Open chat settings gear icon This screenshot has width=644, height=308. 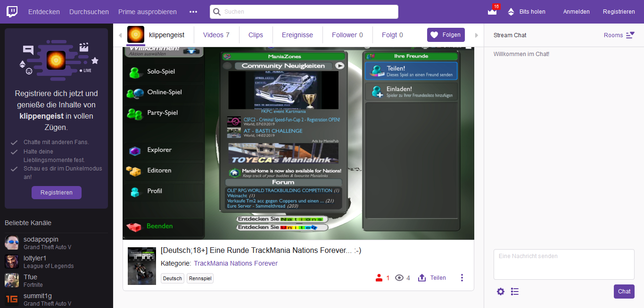501,292
